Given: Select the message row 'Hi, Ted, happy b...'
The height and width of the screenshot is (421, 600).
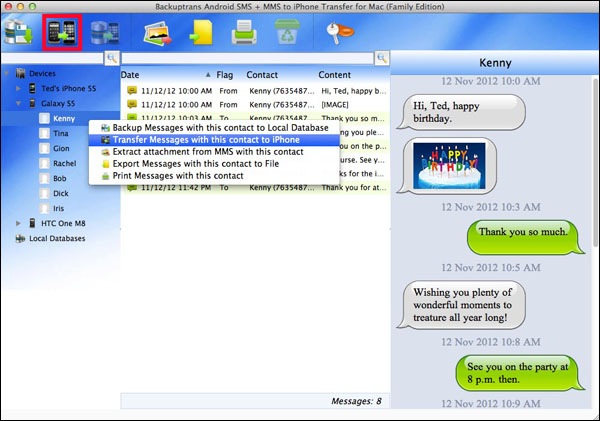Looking at the screenshot, I should [x=256, y=91].
